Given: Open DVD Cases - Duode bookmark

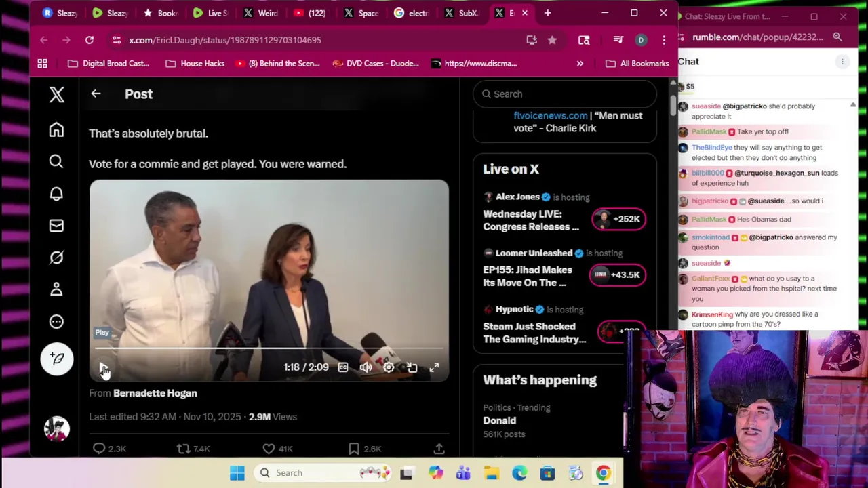Looking at the screenshot, I should (376, 64).
